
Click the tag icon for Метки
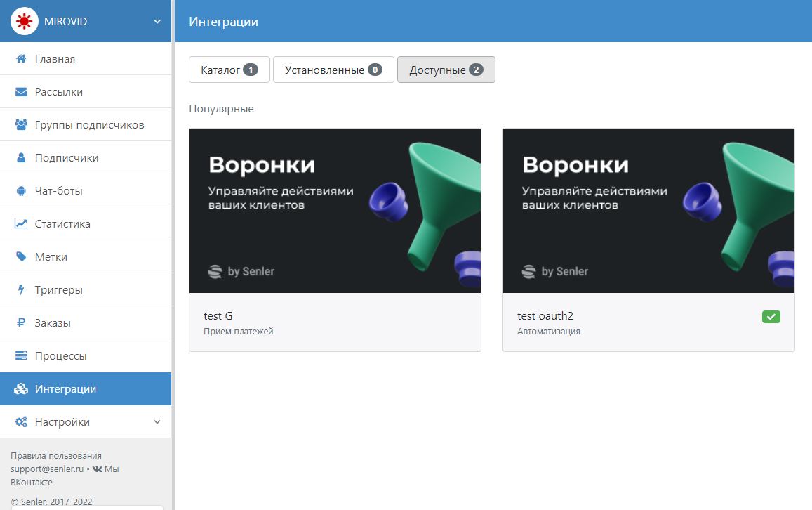click(x=21, y=257)
